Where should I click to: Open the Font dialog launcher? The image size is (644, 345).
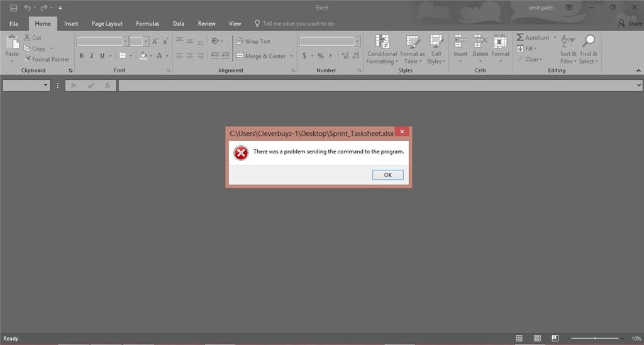(x=169, y=70)
